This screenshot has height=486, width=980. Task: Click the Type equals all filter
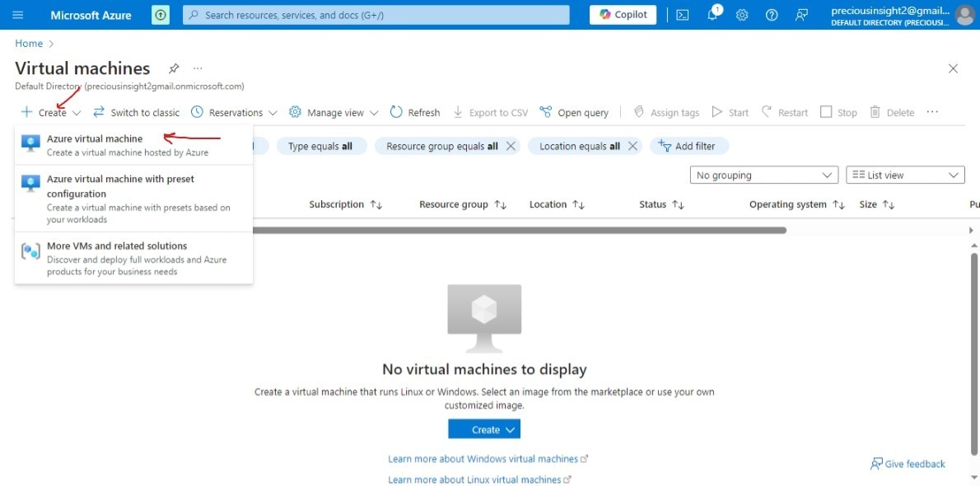click(320, 146)
